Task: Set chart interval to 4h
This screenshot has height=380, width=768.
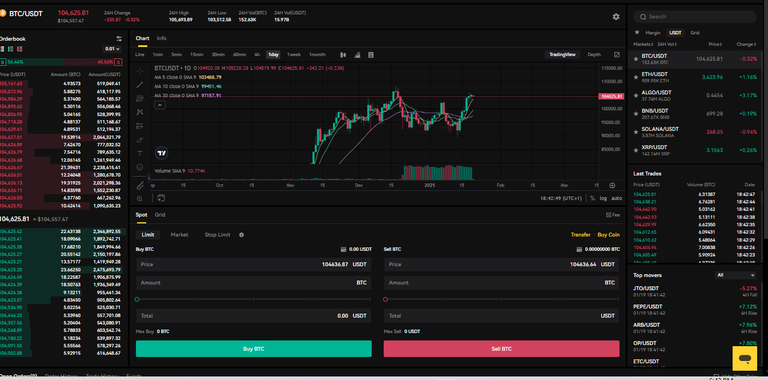Action: click(x=257, y=54)
